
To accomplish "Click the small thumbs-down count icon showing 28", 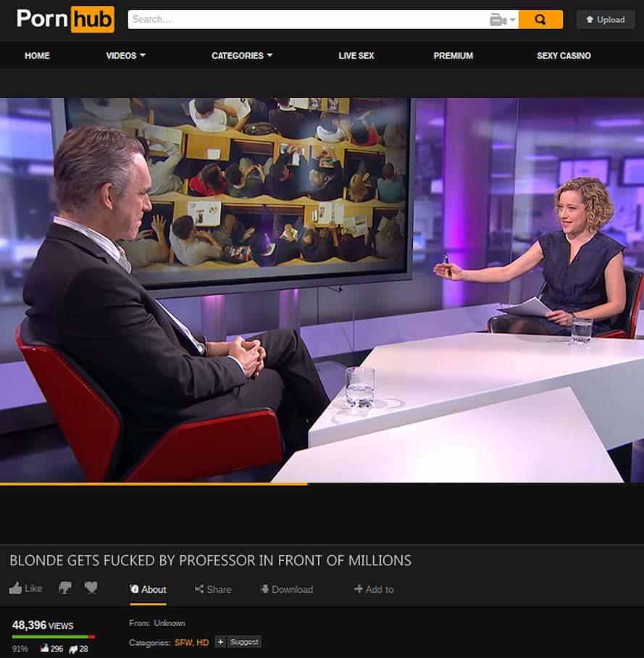I will [x=73, y=649].
